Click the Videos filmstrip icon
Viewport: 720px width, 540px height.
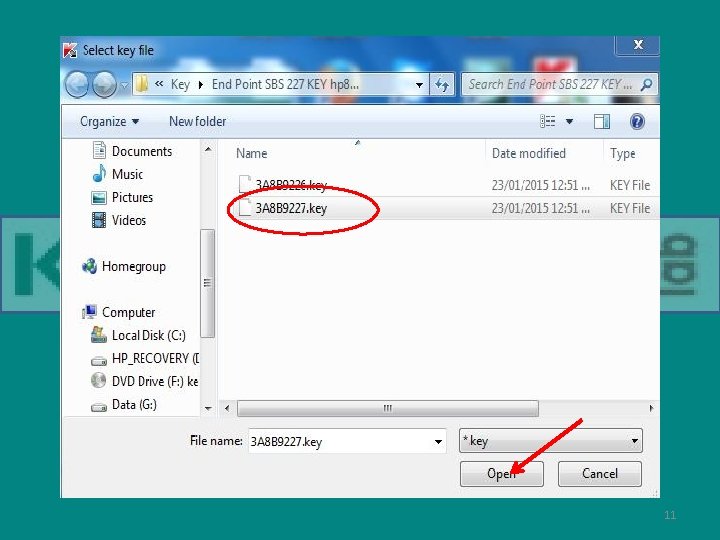click(x=99, y=220)
